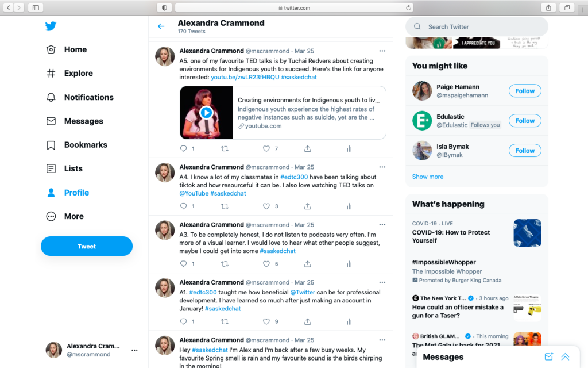Screen dimensions: 588x368
Task: View analytics for the A1 tweet
Action: coord(349,321)
